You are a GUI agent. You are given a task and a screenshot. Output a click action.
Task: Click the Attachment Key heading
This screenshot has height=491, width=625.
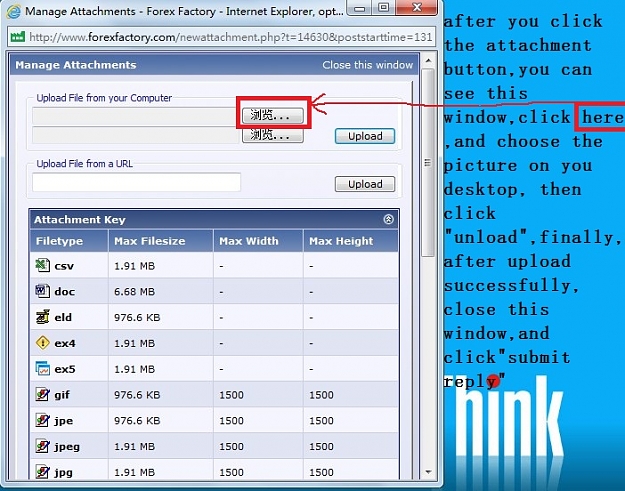[80, 220]
